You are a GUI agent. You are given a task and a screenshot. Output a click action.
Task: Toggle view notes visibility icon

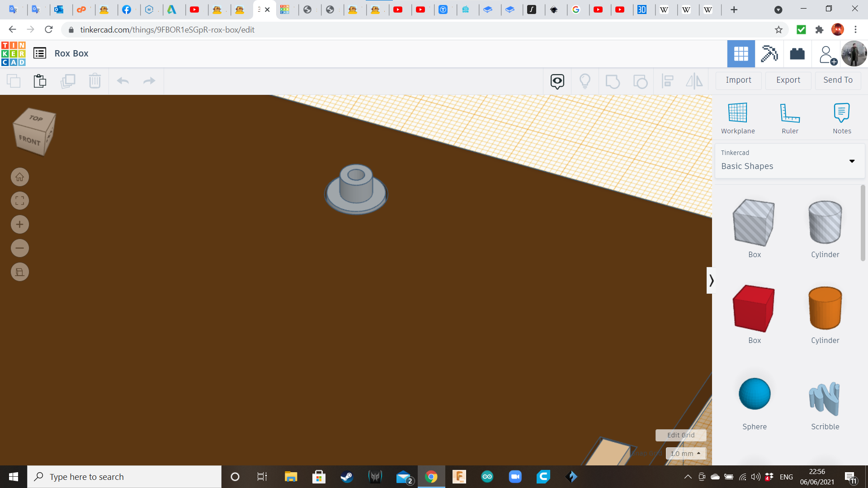point(557,81)
